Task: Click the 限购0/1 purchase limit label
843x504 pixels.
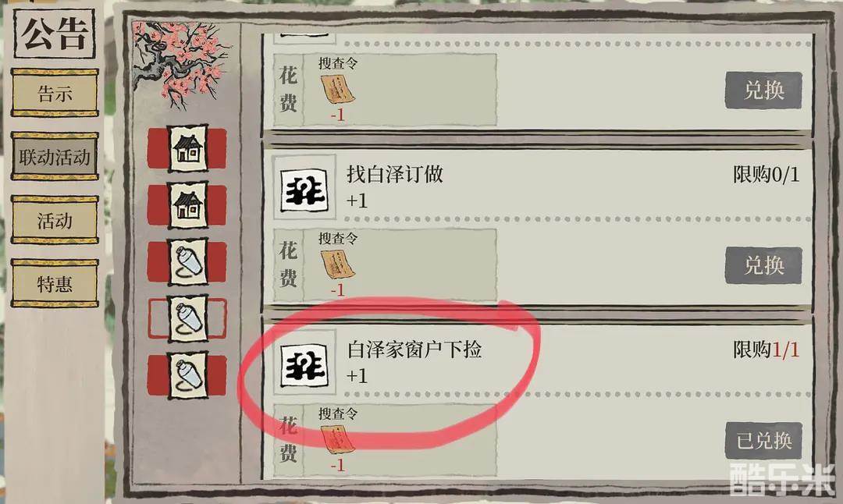Action: [x=767, y=174]
